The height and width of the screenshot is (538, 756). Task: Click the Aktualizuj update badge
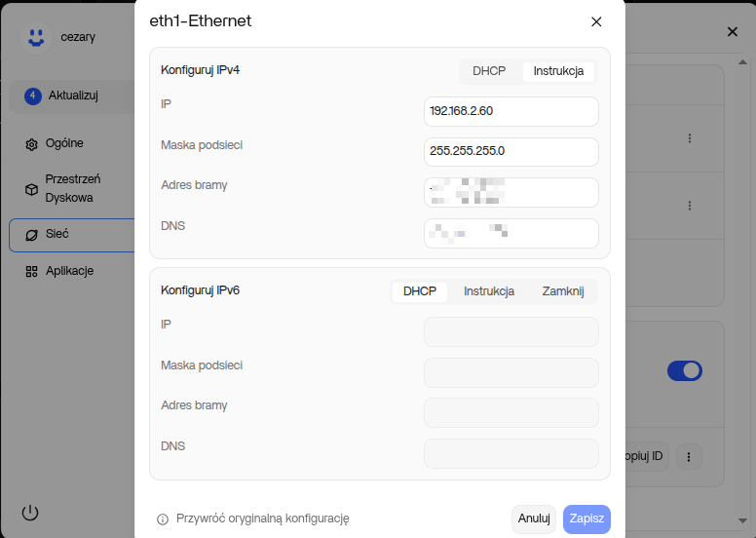point(33,96)
